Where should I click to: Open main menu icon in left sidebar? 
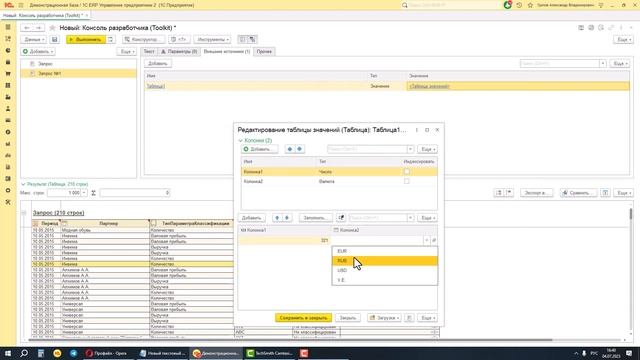pos(8,27)
